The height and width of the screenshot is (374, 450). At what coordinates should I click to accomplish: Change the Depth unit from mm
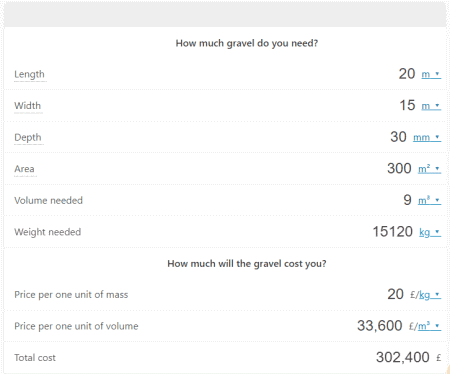point(427,137)
